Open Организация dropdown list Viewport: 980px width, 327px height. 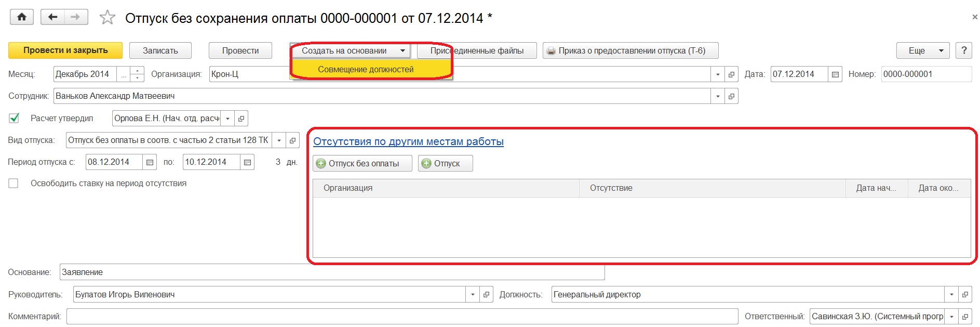coord(718,74)
